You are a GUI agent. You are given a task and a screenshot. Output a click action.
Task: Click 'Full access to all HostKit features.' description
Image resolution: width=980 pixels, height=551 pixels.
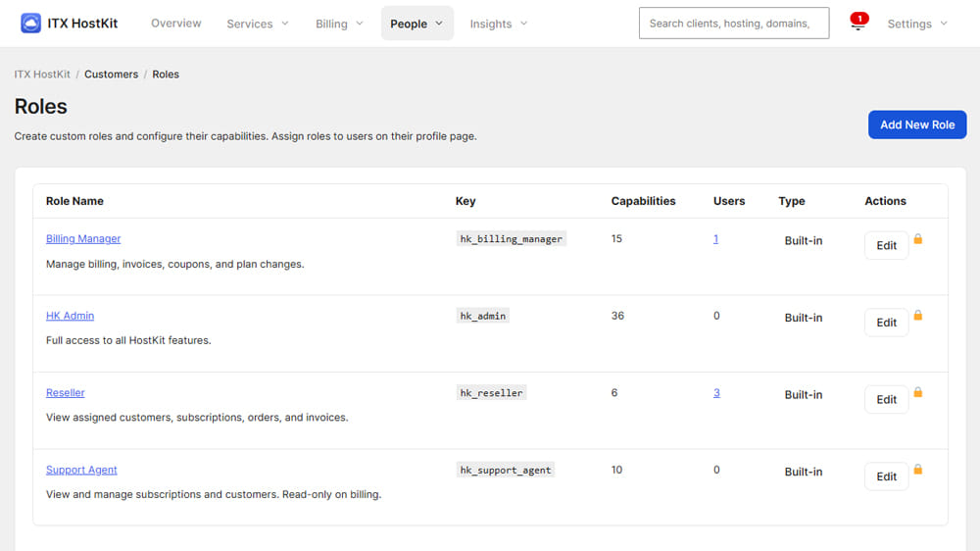[128, 340]
